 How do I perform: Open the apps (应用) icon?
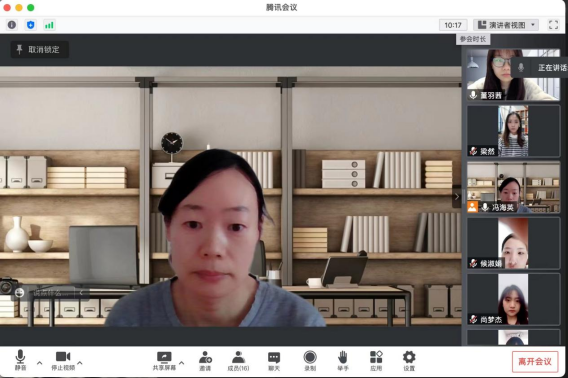[376, 360]
